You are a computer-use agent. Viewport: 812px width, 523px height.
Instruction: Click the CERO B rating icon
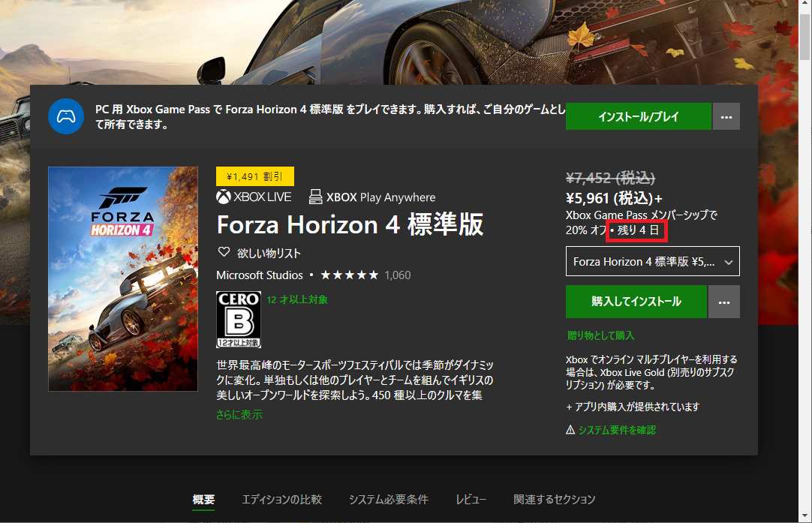coord(238,320)
